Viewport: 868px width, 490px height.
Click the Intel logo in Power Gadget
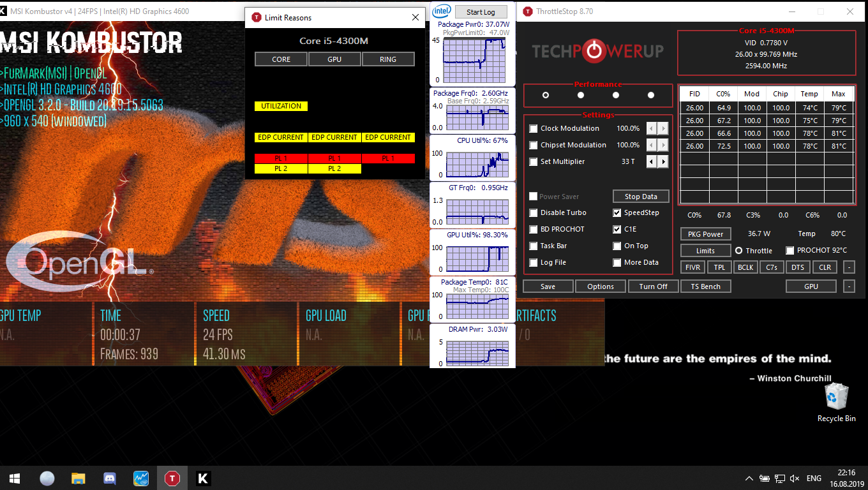coord(442,11)
